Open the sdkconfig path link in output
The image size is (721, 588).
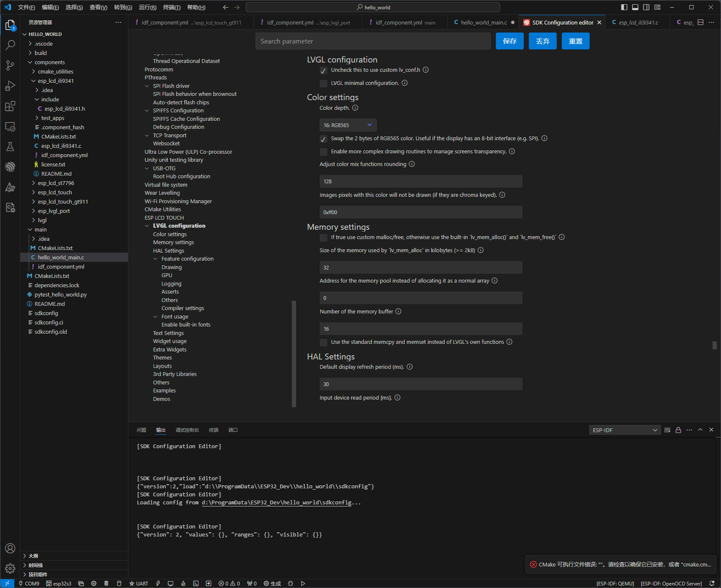pos(277,503)
